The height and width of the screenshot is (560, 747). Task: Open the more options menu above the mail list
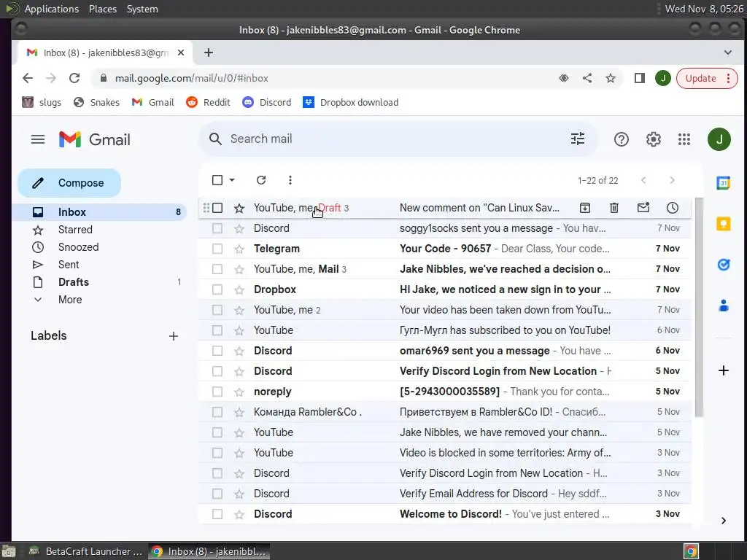pos(290,180)
